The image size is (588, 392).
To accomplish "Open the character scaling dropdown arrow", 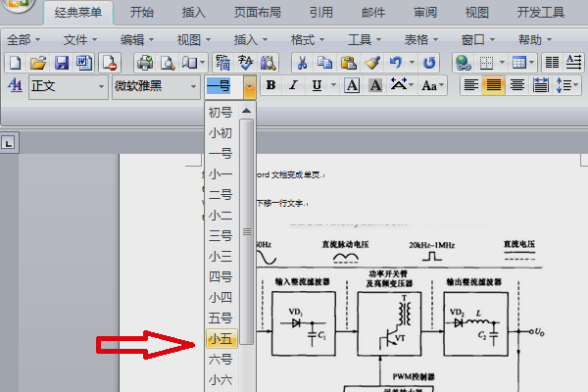I will click(x=412, y=86).
